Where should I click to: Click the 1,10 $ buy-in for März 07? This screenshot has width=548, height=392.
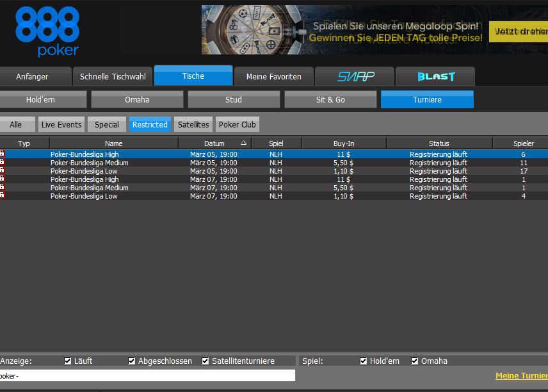343,196
